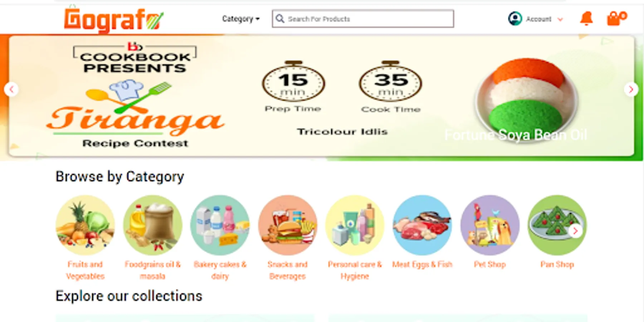This screenshot has width=644, height=322.
Task: Click the search magnifier icon
Action: [x=280, y=19]
